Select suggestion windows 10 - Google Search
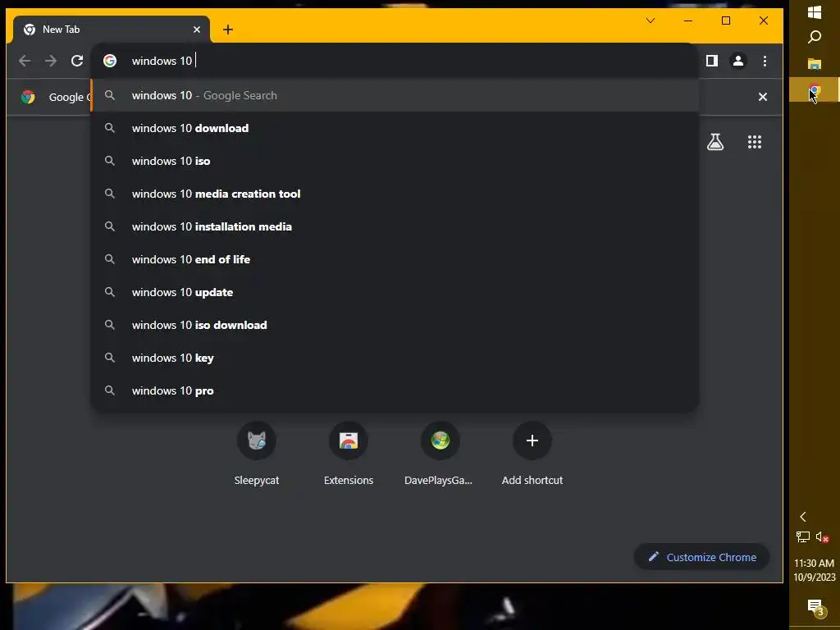This screenshot has width=840, height=630. pos(395,95)
